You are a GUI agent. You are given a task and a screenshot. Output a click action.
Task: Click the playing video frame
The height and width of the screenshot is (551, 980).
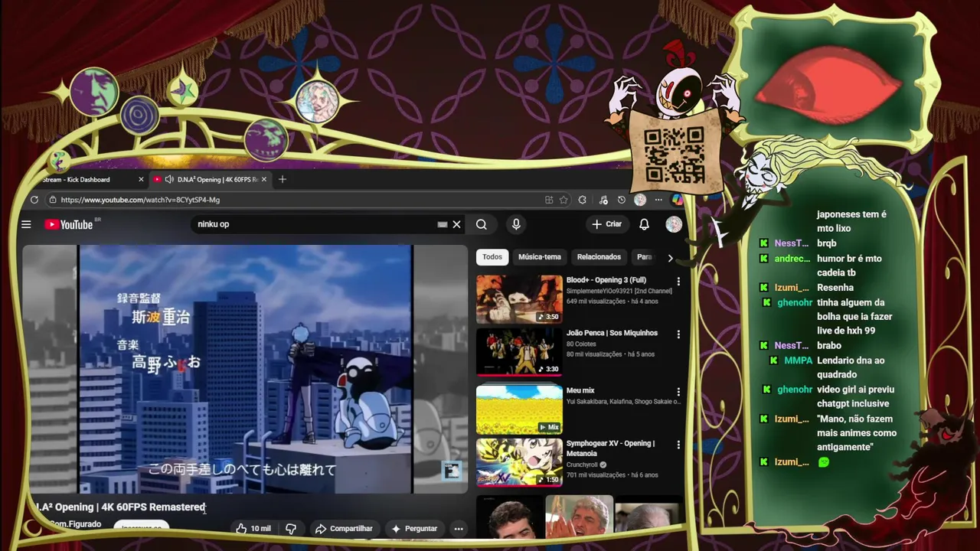(x=245, y=369)
